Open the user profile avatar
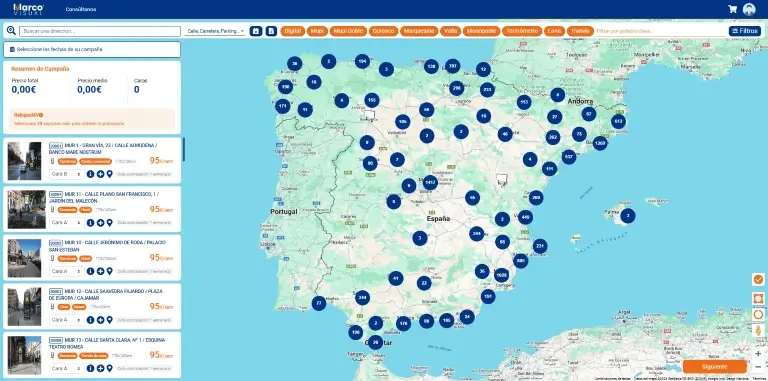The height and width of the screenshot is (381, 768). point(749,9)
